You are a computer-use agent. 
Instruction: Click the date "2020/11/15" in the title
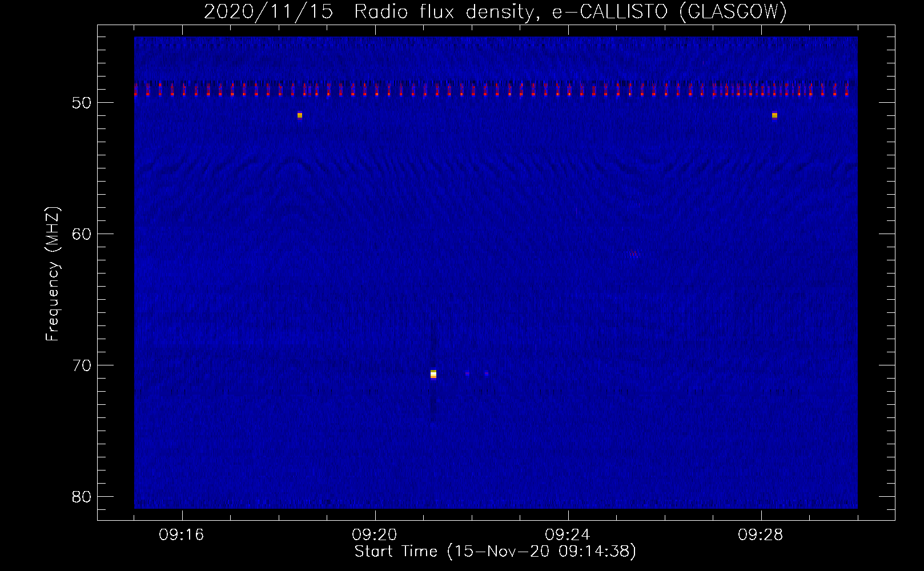[268, 12]
